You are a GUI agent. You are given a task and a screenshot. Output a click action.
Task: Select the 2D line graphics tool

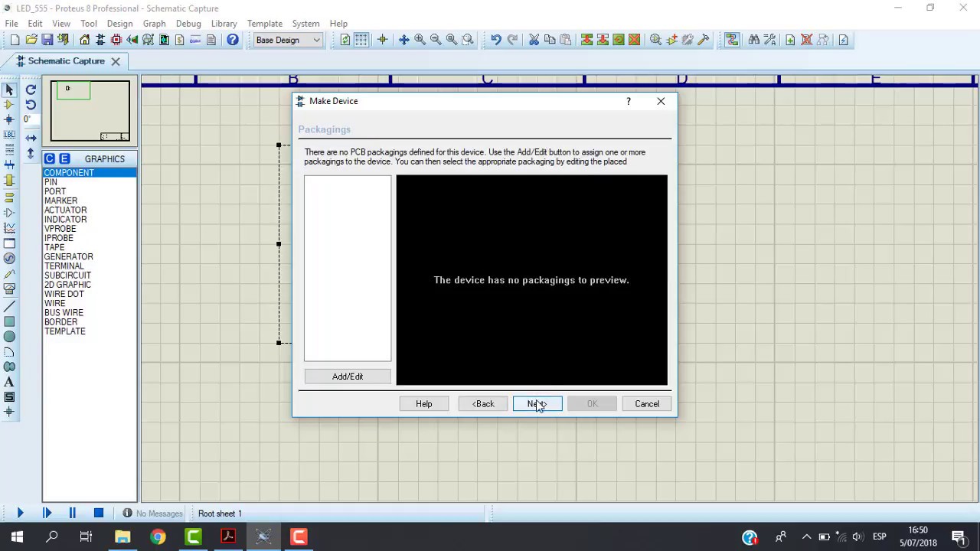(x=9, y=306)
